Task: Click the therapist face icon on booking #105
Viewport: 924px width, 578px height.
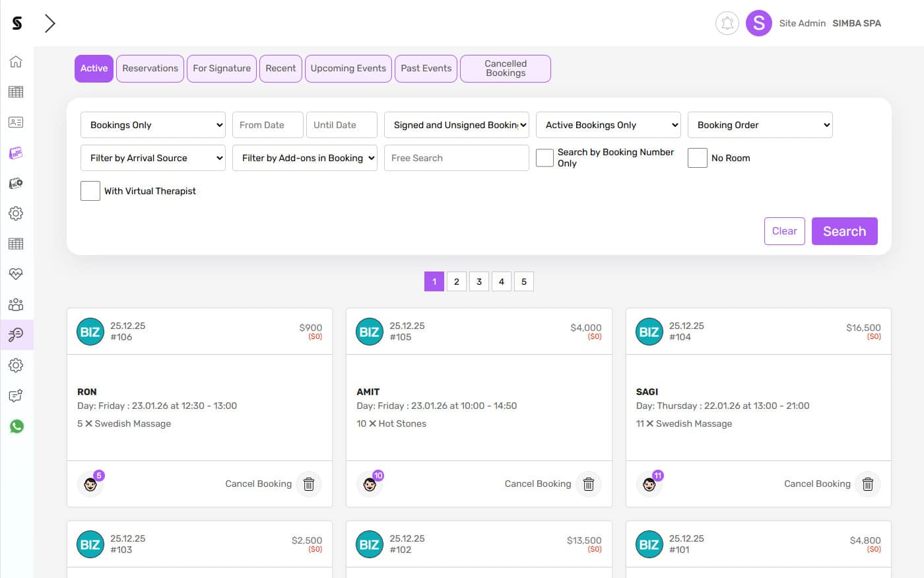Action: click(x=370, y=485)
